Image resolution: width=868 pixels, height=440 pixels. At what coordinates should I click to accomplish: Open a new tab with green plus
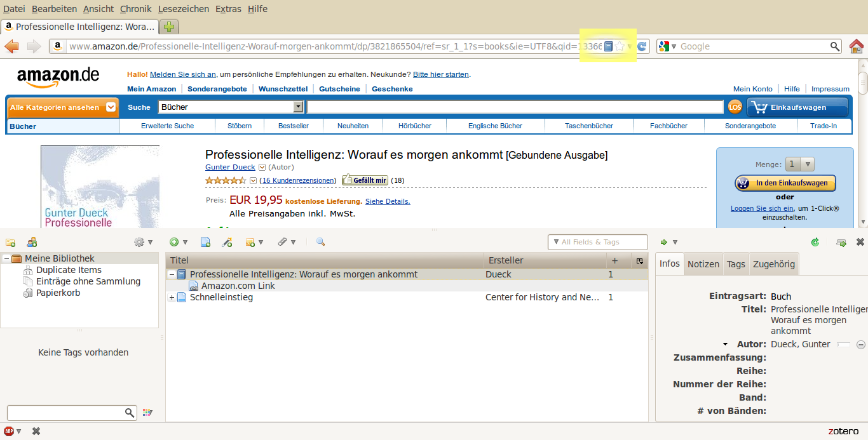tap(168, 27)
